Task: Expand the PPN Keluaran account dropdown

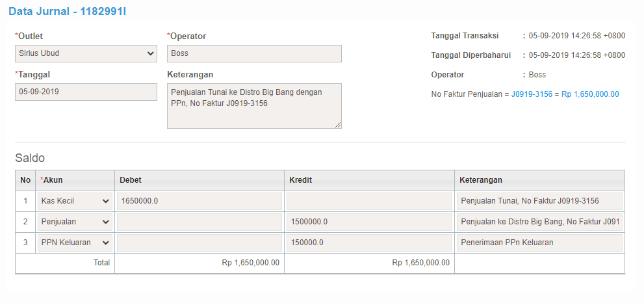Action: pos(75,243)
